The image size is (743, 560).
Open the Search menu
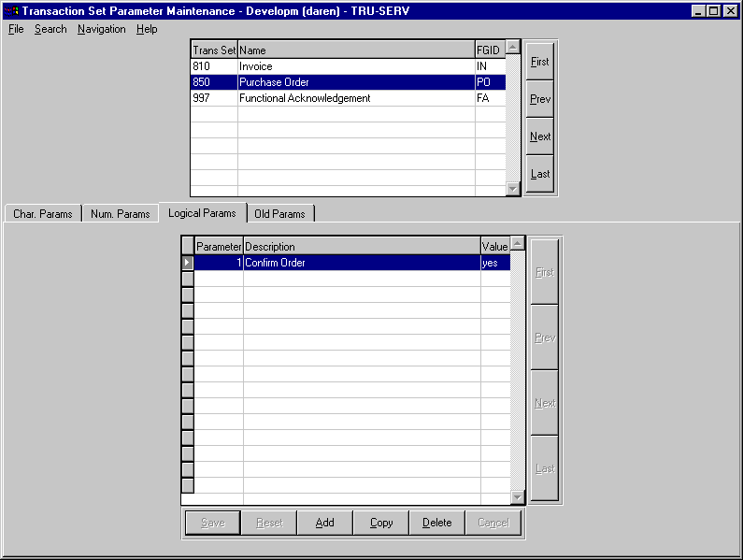(x=50, y=29)
